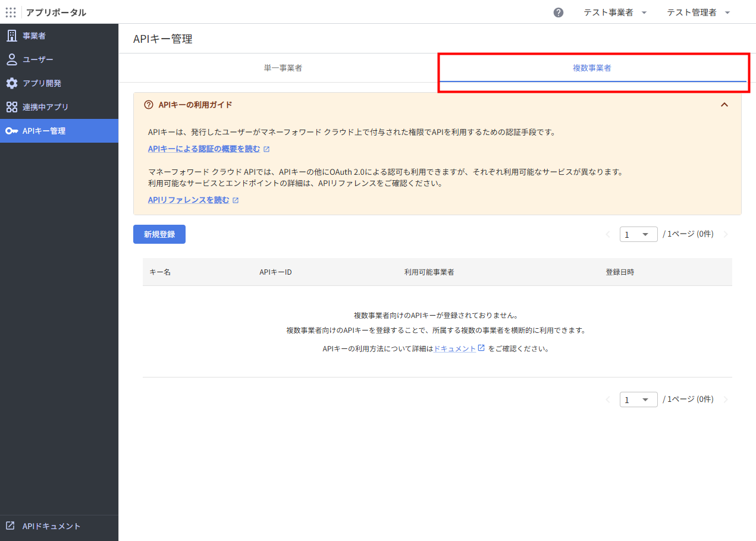Go to 事業者 in the sidebar
The height and width of the screenshot is (541, 756).
point(59,36)
